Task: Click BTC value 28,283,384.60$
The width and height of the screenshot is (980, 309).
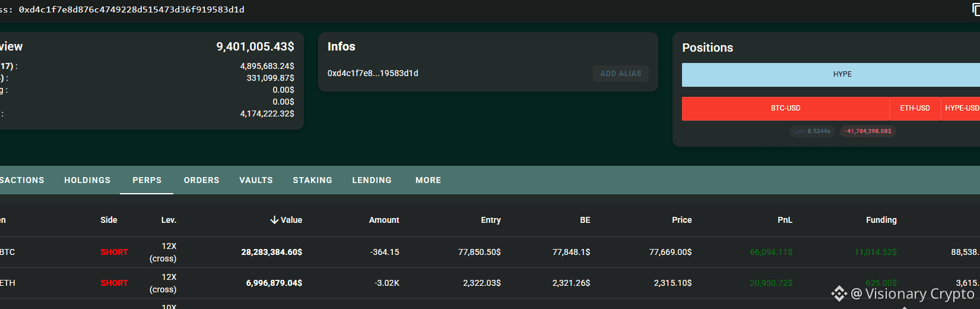Action: pos(271,252)
